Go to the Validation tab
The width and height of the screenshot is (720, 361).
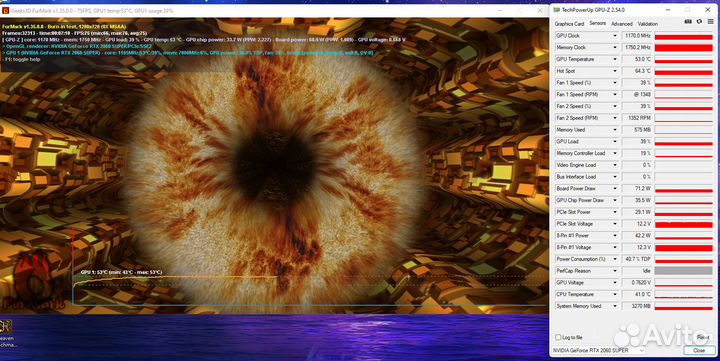pyautogui.click(x=647, y=23)
